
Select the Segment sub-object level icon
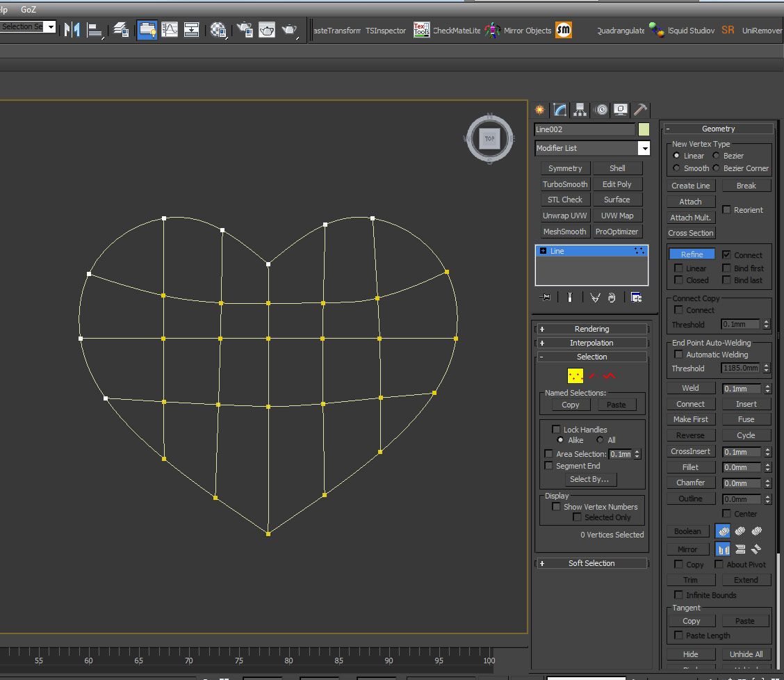pos(592,376)
